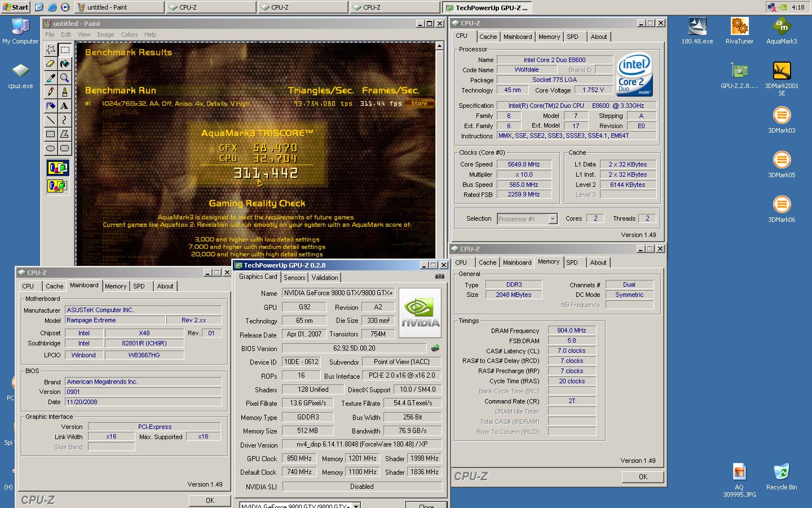Viewport: 812px width, 508px height.
Task: Open the Image menu in Paint
Action: pyautogui.click(x=105, y=34)
